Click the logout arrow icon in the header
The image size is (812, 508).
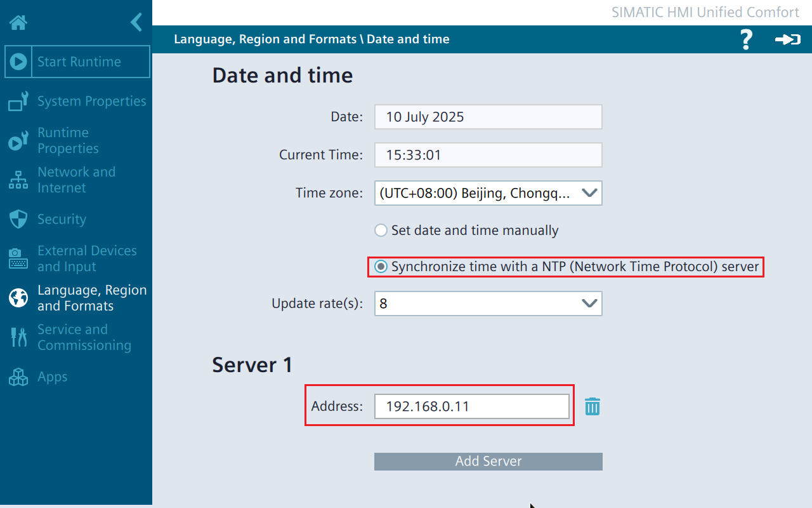[x=787, y=39]
